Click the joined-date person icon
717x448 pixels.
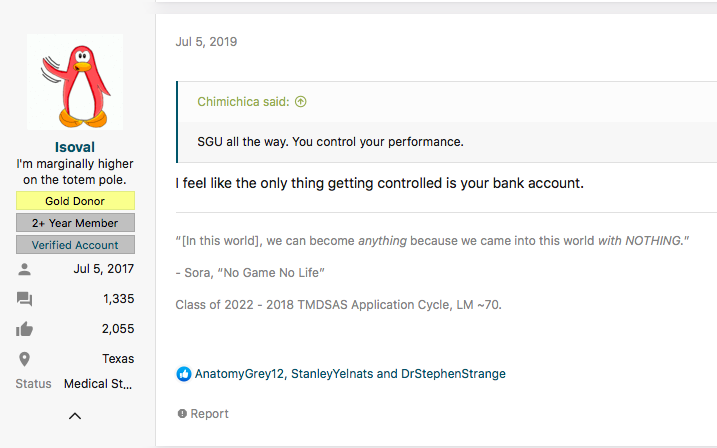pyautogui.click(x=24, y=269)
